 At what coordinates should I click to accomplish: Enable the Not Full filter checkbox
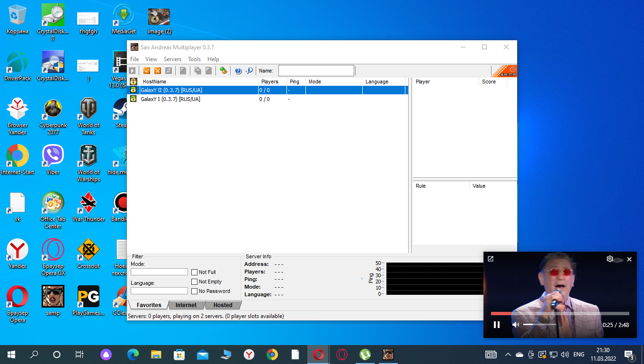pyautogui.click(x=194, y=272)
